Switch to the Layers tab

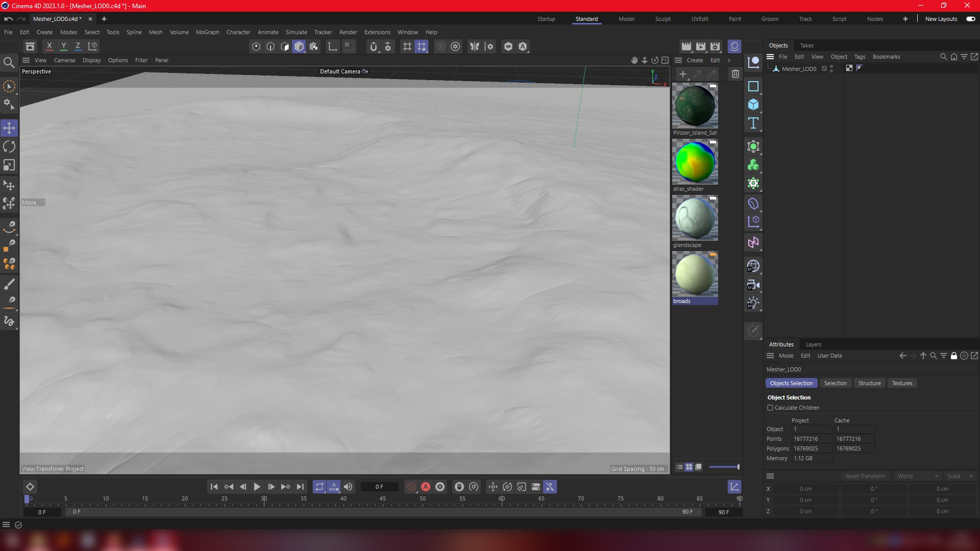(x=813, y=344)
